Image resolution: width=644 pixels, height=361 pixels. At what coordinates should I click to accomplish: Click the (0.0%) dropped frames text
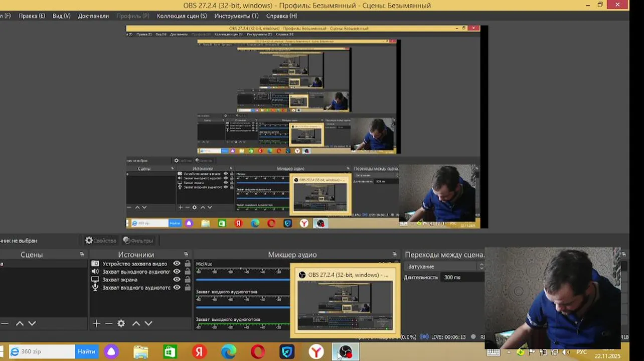tap(408, 337)
